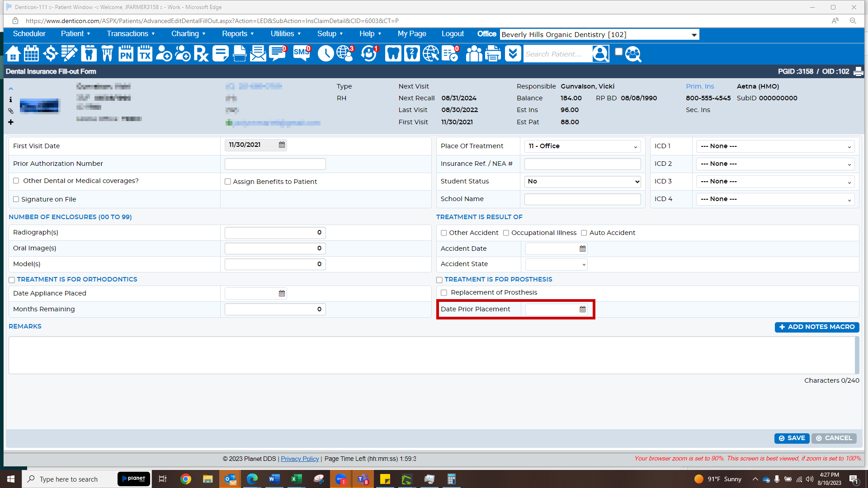868x488 pixels.
Task: Open Place Of Treatment dropdown
Action: click(x=582, y=146)
